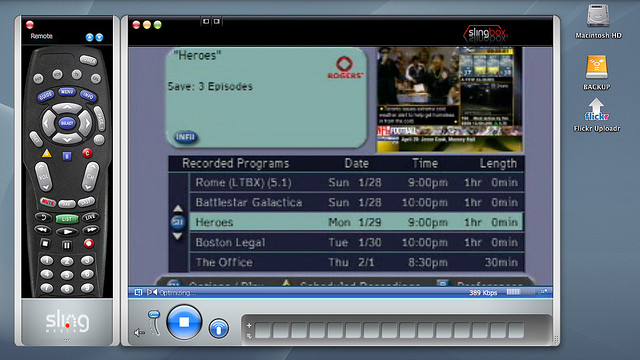The width and height of the screenshot is (640, 360).
Task: Click the blue down arrow in the Remote header
Action: (x=99, y=37)
